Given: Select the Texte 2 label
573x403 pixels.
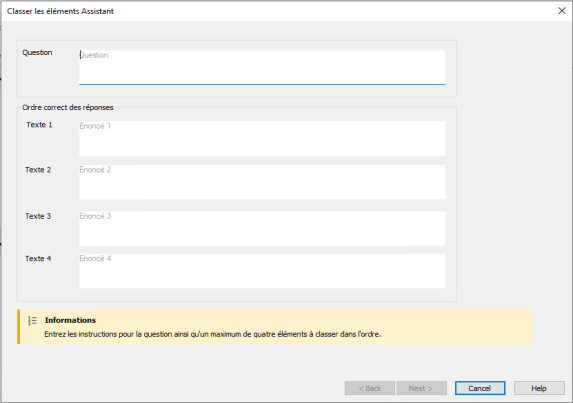Looking at the screenshot, I should click(38, 170).
